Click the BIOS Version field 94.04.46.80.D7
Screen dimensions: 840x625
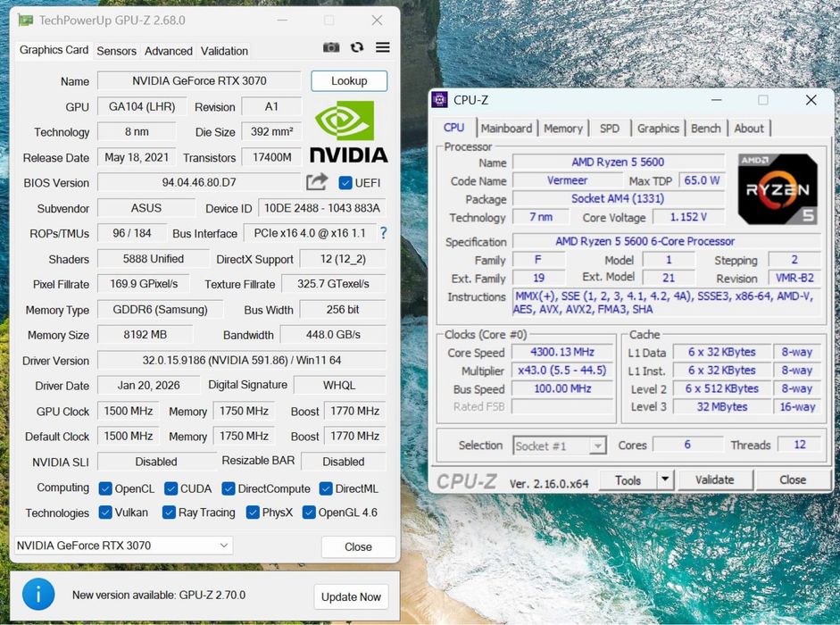199,182
